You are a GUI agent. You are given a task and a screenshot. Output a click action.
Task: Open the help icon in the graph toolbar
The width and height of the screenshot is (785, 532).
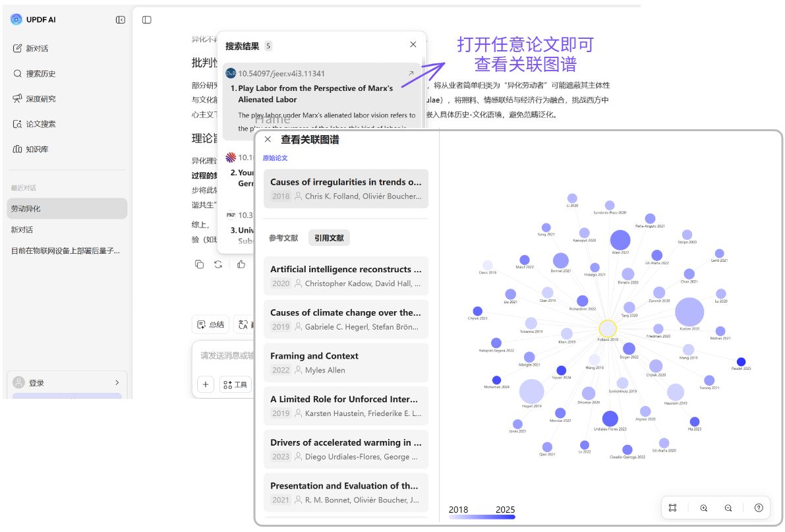click(758, 508)
